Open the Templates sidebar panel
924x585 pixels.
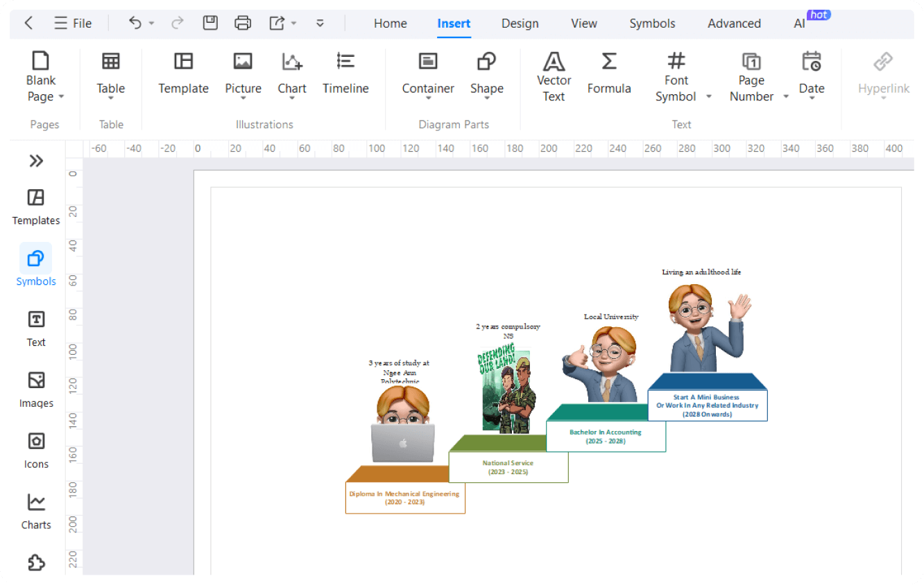point(36,207)
